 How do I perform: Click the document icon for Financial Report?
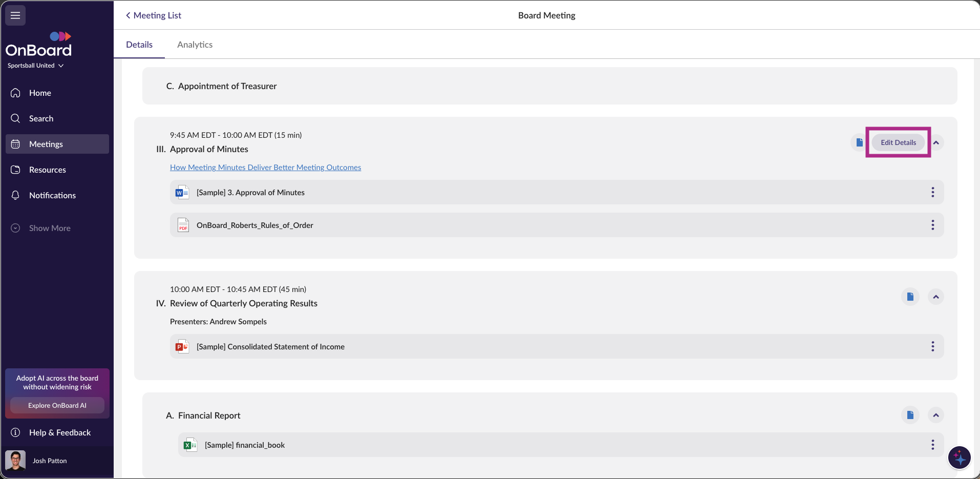coord(910,415)
